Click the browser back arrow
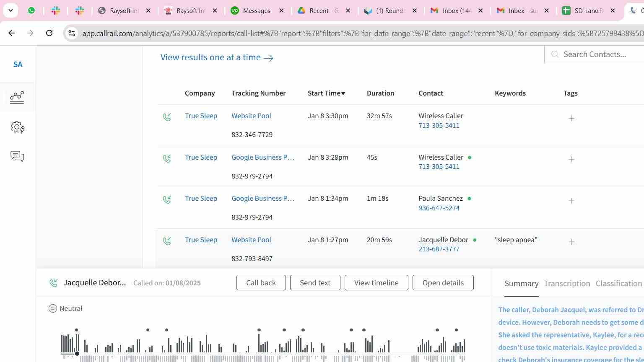Viewport: 644px width, 362px height. 12,33
